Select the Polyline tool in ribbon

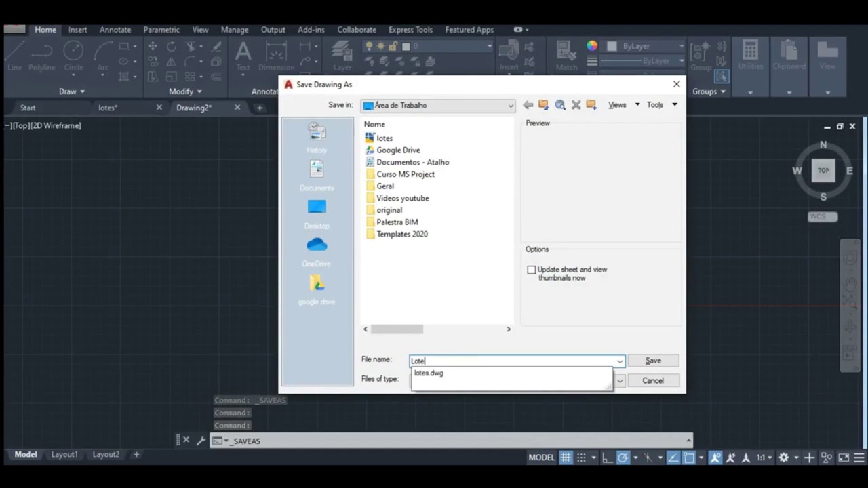41,56
